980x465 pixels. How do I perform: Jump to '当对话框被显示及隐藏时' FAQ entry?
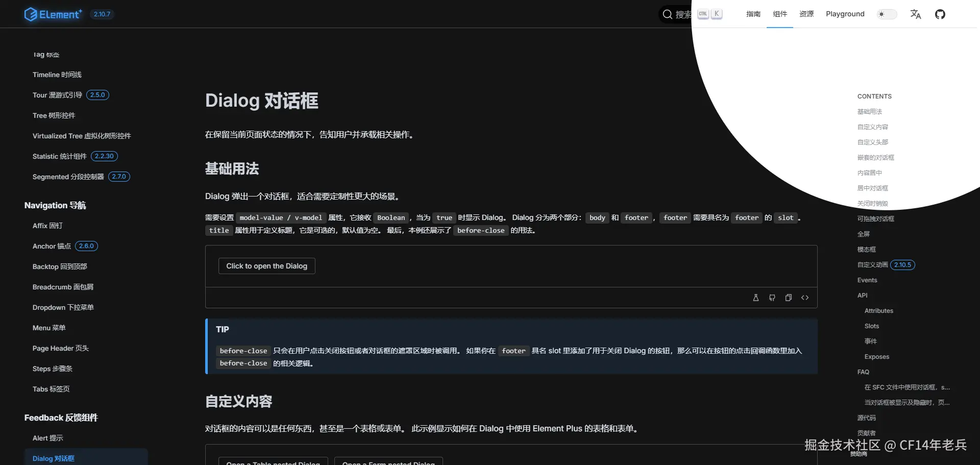coord(907,403)
